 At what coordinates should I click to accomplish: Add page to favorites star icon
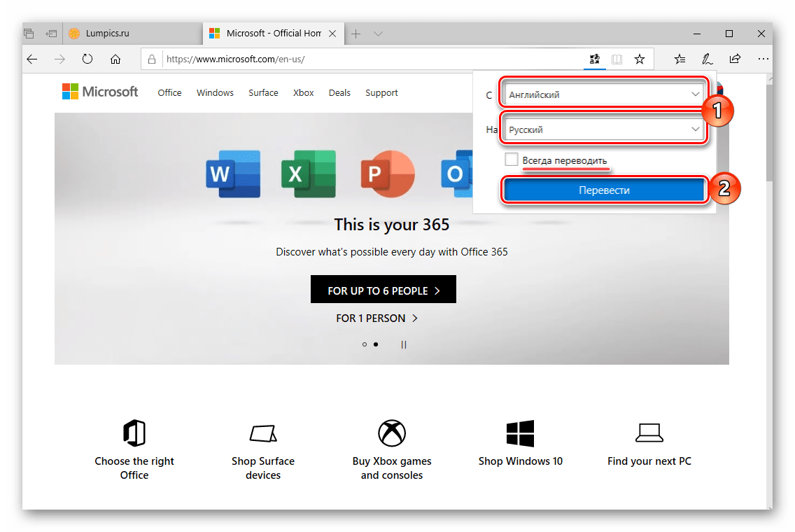pos(640,59)
